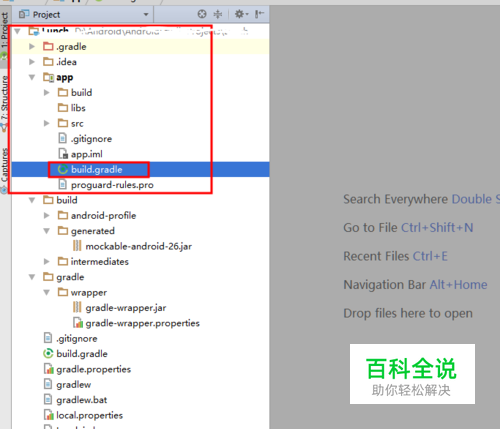The height and width of the screenshot is (429, 500).
Task: Click the gradle-wrapper.properties file icon
Action: (x=78, y=323)
